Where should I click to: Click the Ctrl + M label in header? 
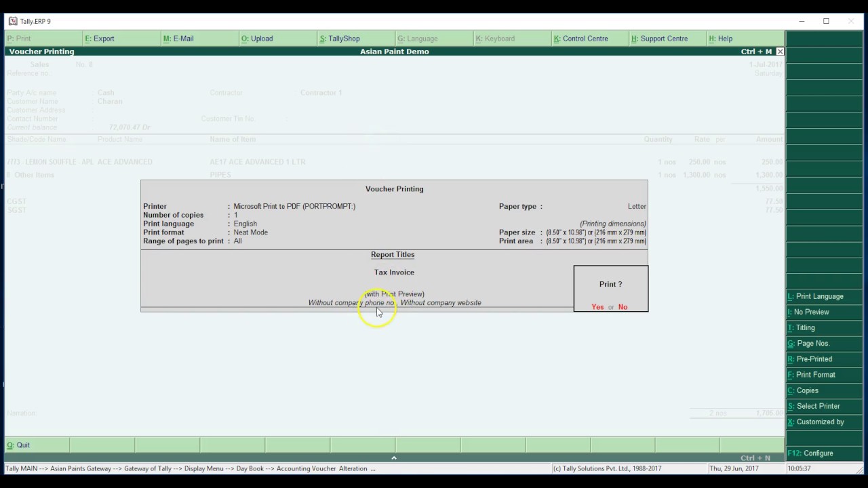(x=756, y=52)
